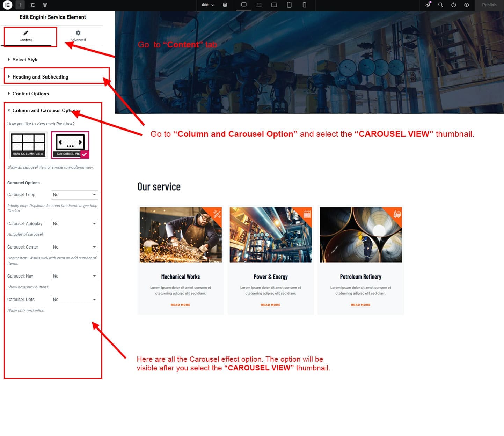Open the Structure layers icon

45,5
